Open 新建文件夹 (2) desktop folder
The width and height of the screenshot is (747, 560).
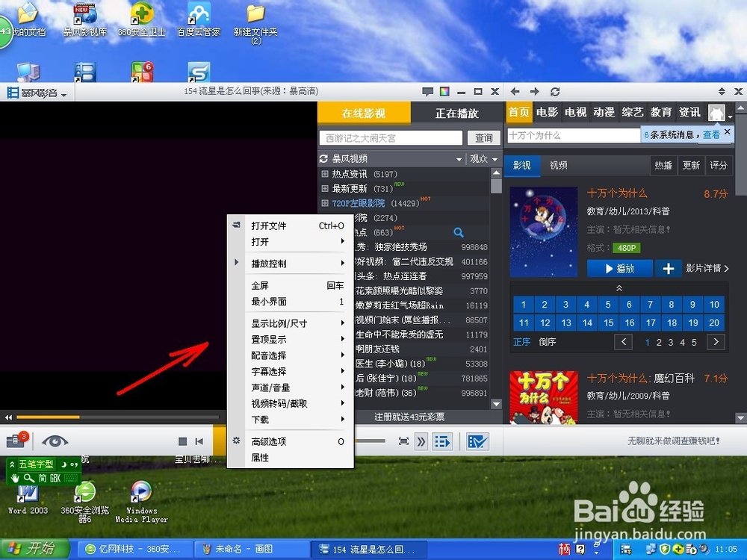[255, 23]
